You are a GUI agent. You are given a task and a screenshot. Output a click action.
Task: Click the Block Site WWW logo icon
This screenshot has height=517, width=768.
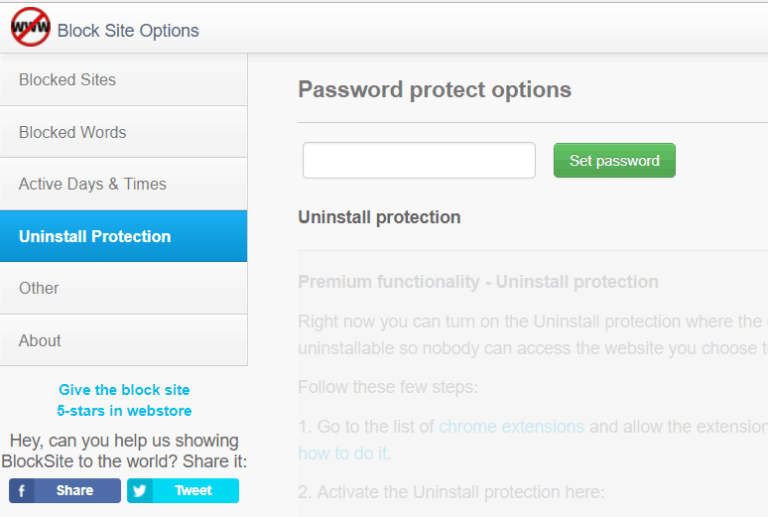(x=30, y=27)
